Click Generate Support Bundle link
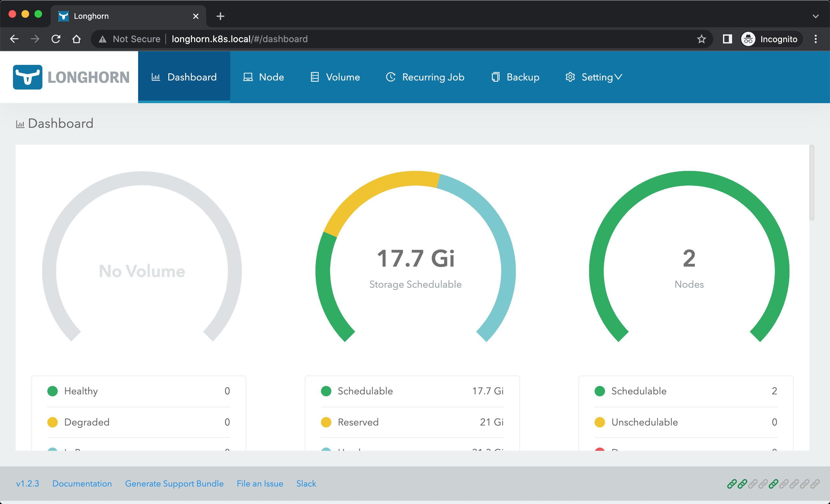Viewport: 830px width, 504px height. (x=174, y=484)
